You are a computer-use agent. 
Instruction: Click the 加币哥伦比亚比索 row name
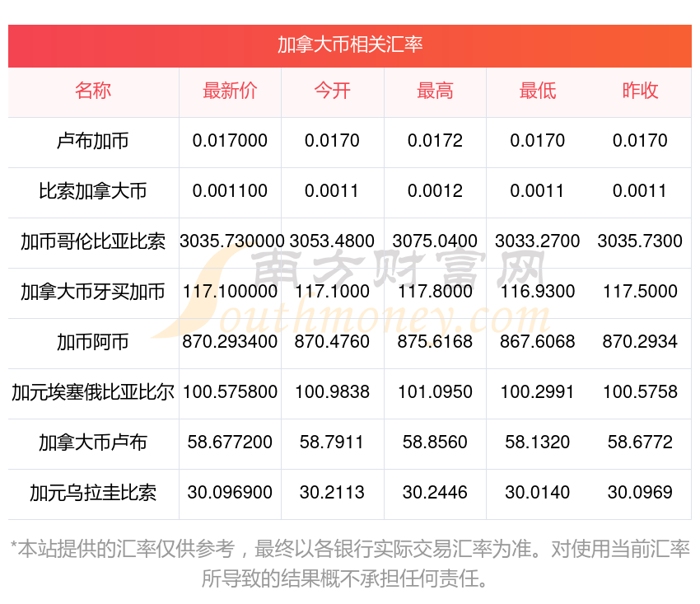(93, 241)
